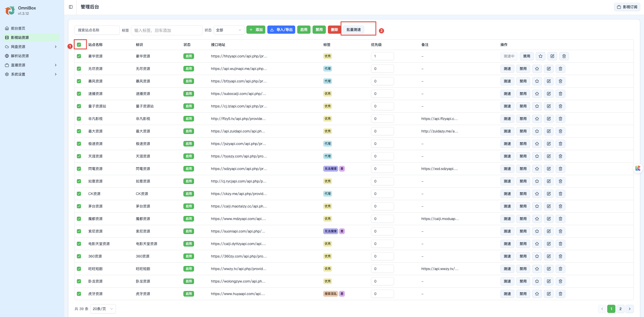Uncheck the 无尽资源 checkbox
This screenshot has height=317, width=644.
point(79,69)
